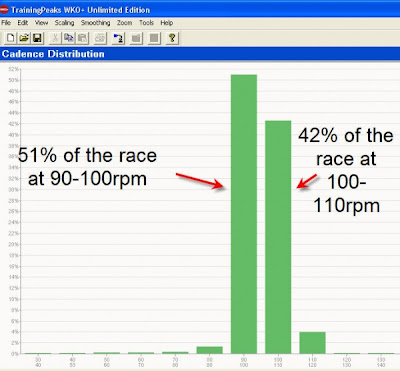This screenshot has height=371, width=400.
Task: Click the 130-140 x-axis label
Action: coord(381,362)
